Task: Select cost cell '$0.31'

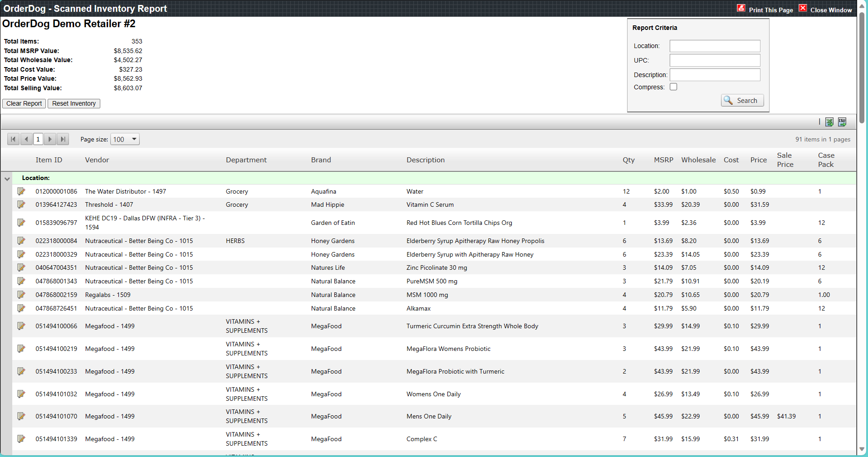Action: pyautogui.click(x=731, y=439)
